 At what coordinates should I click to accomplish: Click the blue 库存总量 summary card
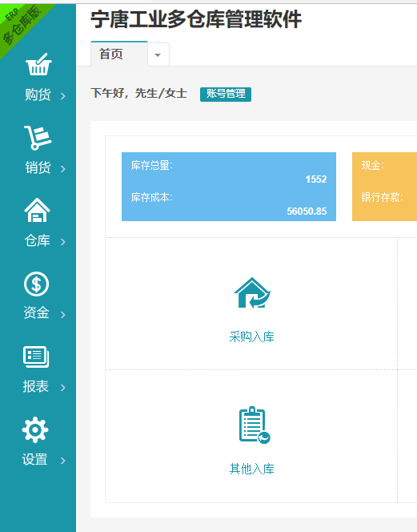pos(229,187)
